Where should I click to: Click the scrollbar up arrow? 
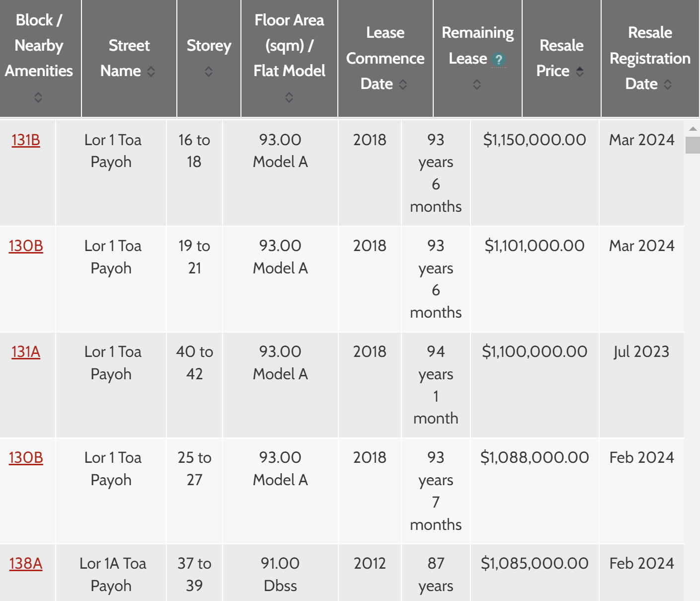[x=693, y=129]
